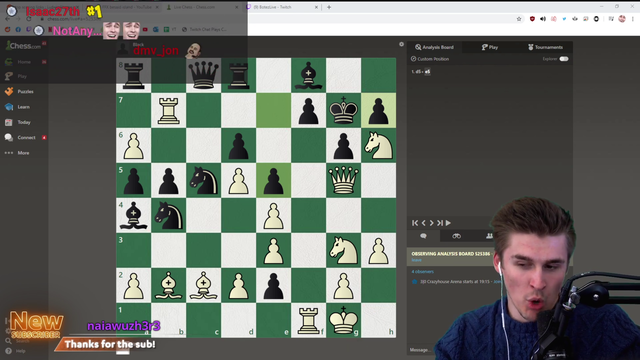
Task: Open the Puzzles section in the sidebar
Action: pos(20,91)
